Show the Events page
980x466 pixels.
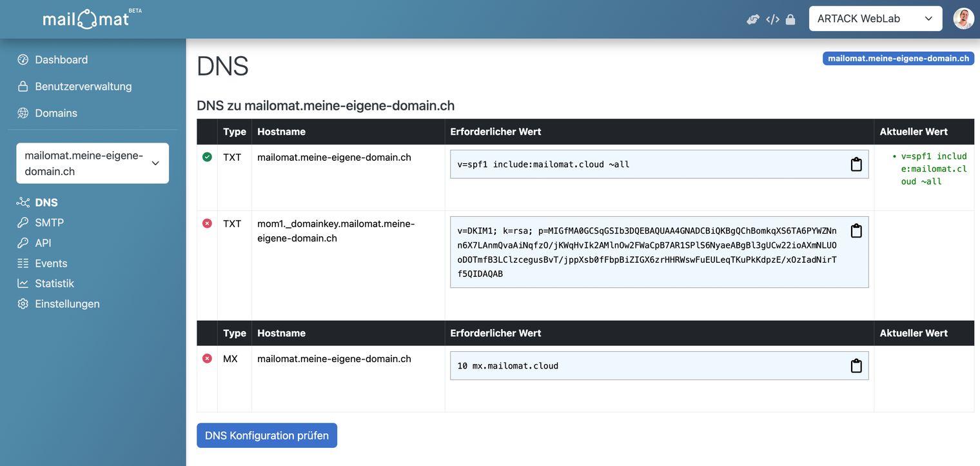coord(51,263)
